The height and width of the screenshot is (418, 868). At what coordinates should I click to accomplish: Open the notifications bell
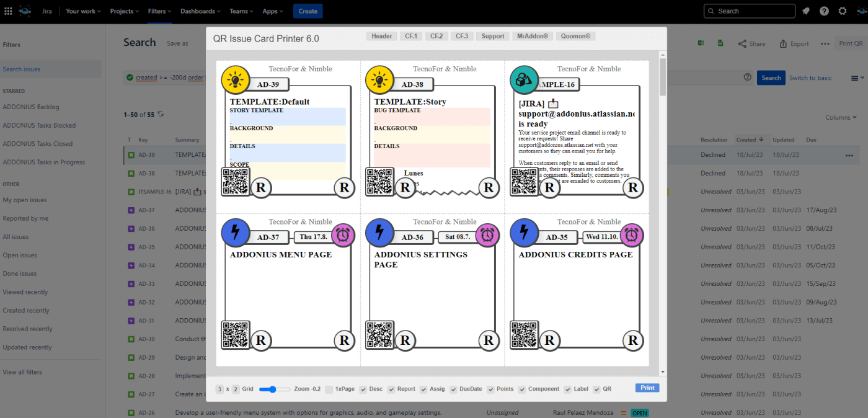(805, 11)
